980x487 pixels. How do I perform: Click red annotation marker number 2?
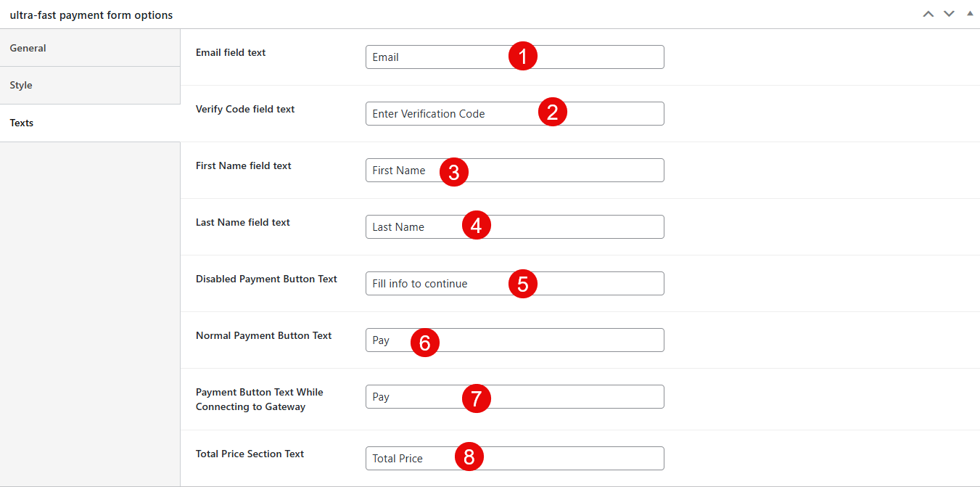[552, 112]
